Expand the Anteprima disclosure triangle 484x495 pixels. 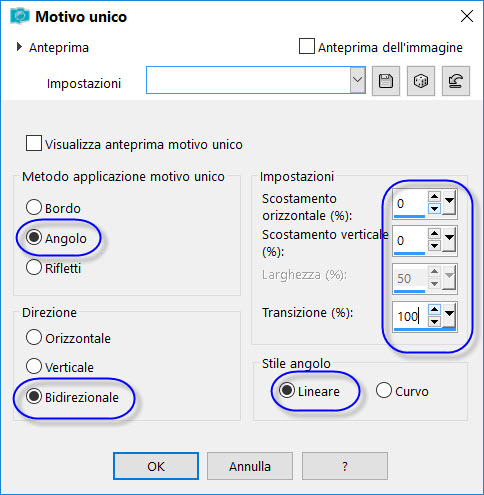coord(19,47)
